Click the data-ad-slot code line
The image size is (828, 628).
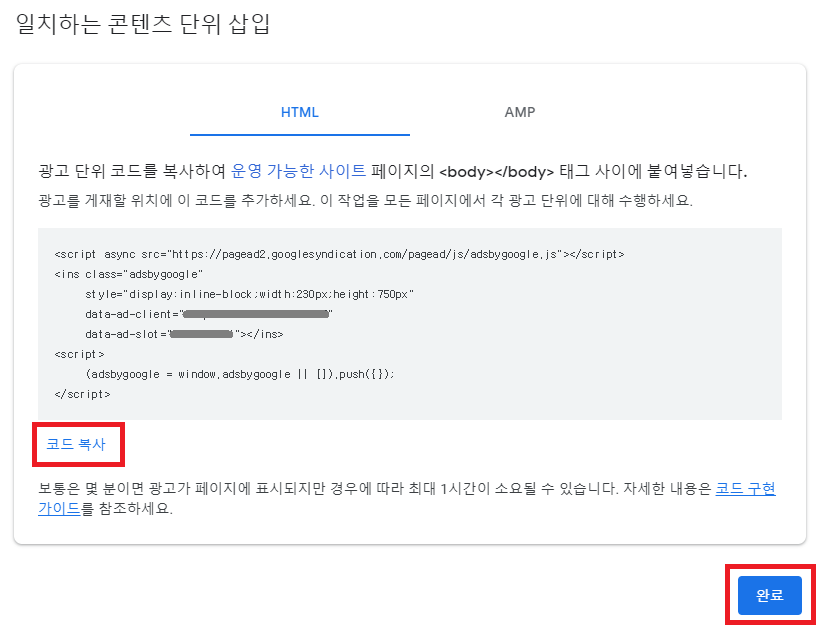tap(184, 334)
